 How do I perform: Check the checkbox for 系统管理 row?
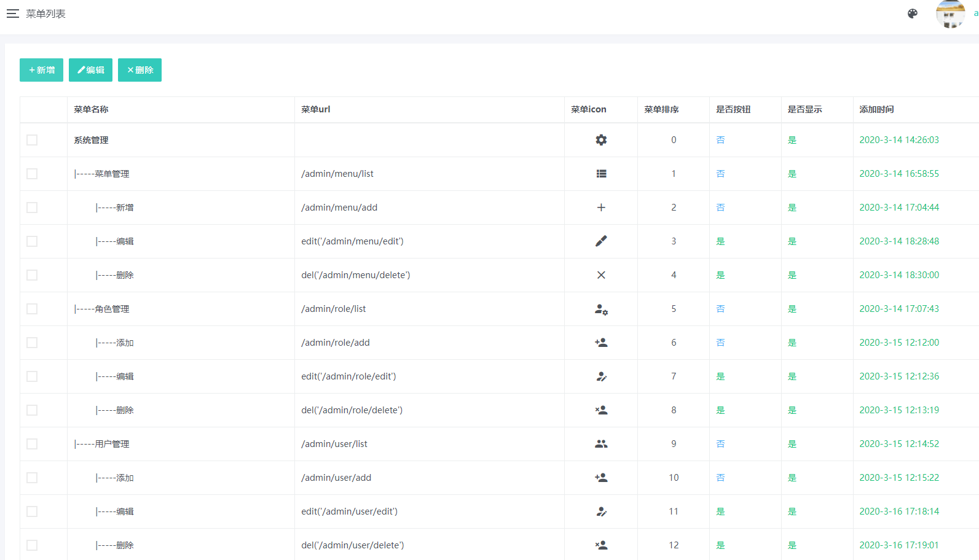point(32,140)
